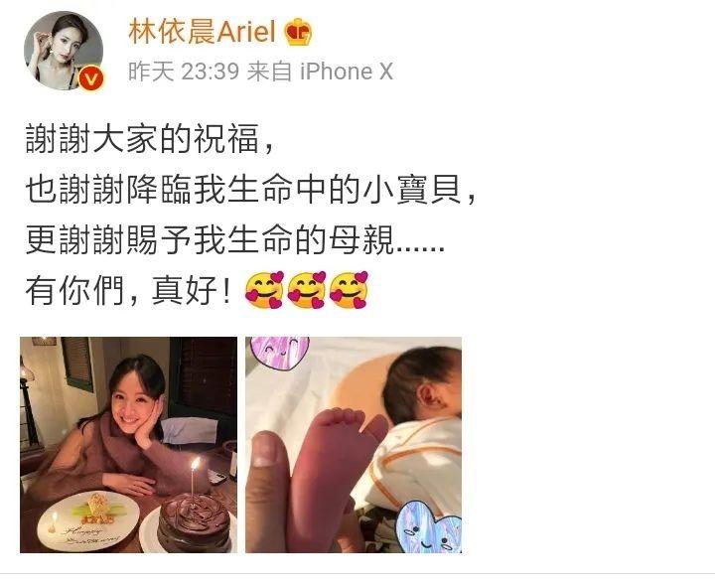This screenshot has height=588, width=715.
Task: Open the profile avatar photo
Action: coord(64,51)
